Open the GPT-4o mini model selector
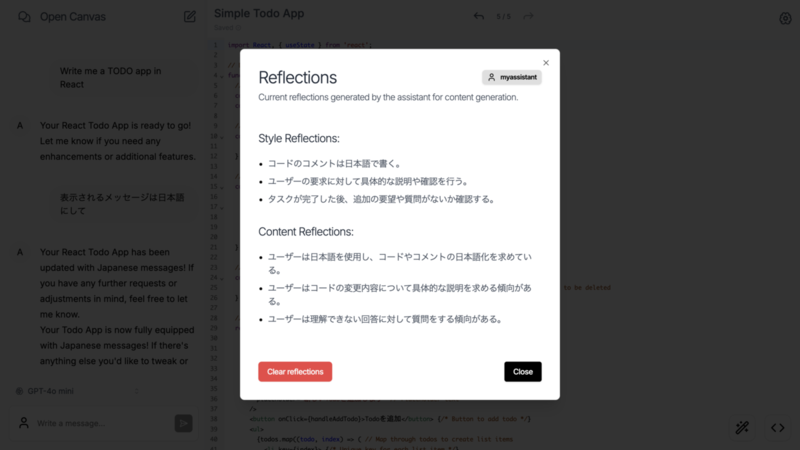 78,391
